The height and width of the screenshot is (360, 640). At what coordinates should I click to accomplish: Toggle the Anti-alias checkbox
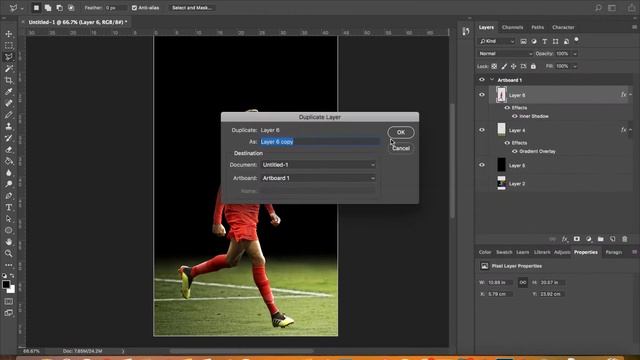coord(134,8)
